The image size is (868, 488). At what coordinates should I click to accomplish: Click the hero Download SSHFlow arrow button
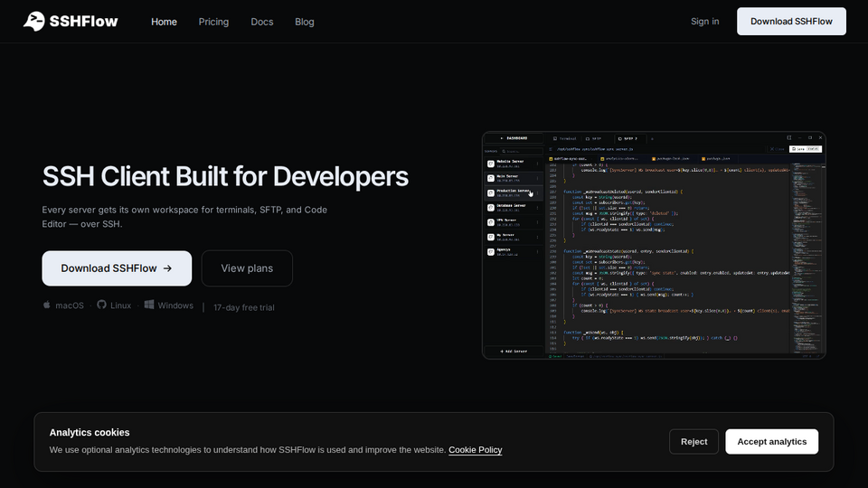pos(117,268)
